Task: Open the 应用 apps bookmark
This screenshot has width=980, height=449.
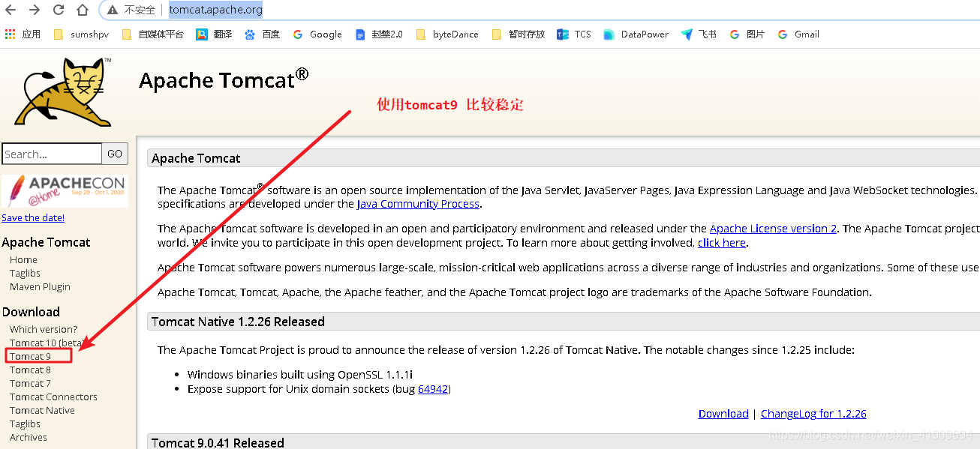Action: coord(23,34)
